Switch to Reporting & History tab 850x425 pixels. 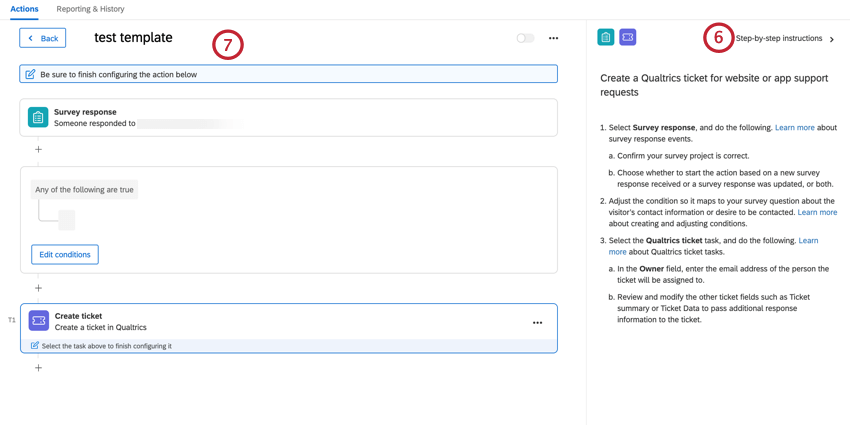coord(91,9)
